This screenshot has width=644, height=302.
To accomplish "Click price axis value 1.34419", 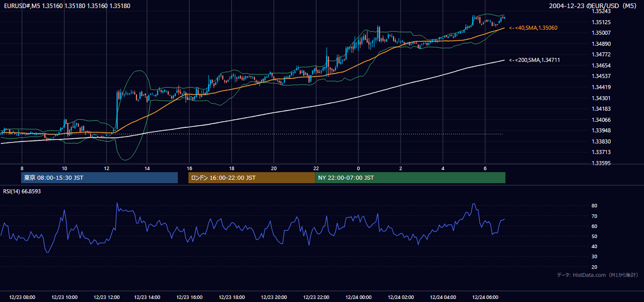I will tap(601, 87).
